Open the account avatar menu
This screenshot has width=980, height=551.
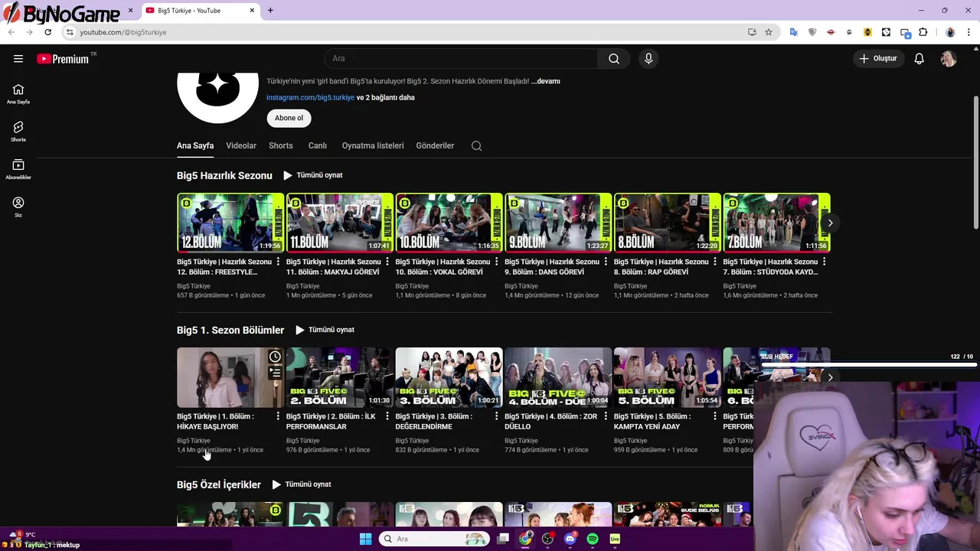[949, 59]
